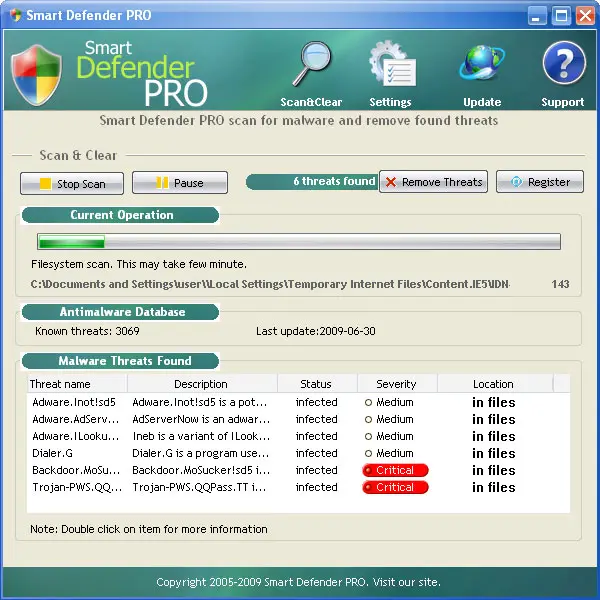
Task: Switch to the Settings tab label
Action: tap(390, 102)
